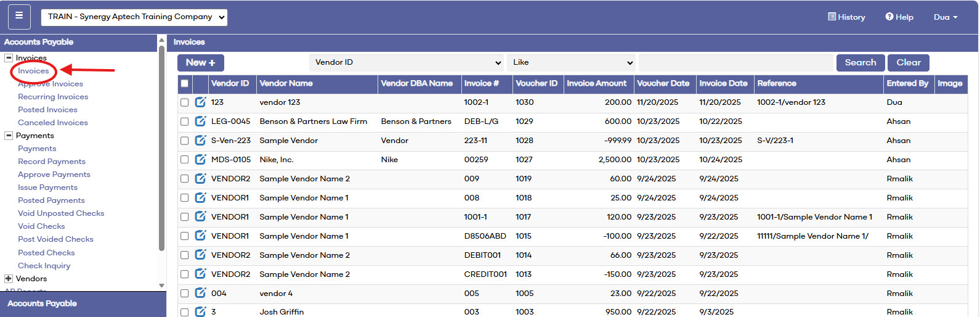Open Issue Payments in the sidebar
980x317 pixels.
pos(47,187)
